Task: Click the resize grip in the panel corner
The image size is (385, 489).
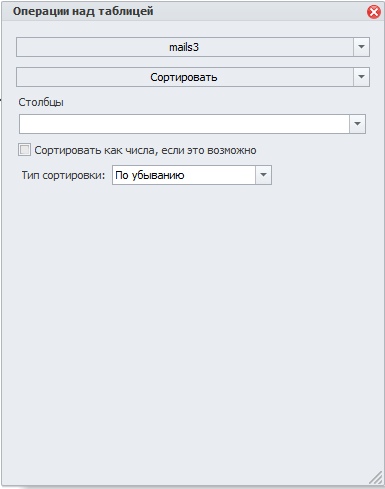Action: click(x=376, y=477)
